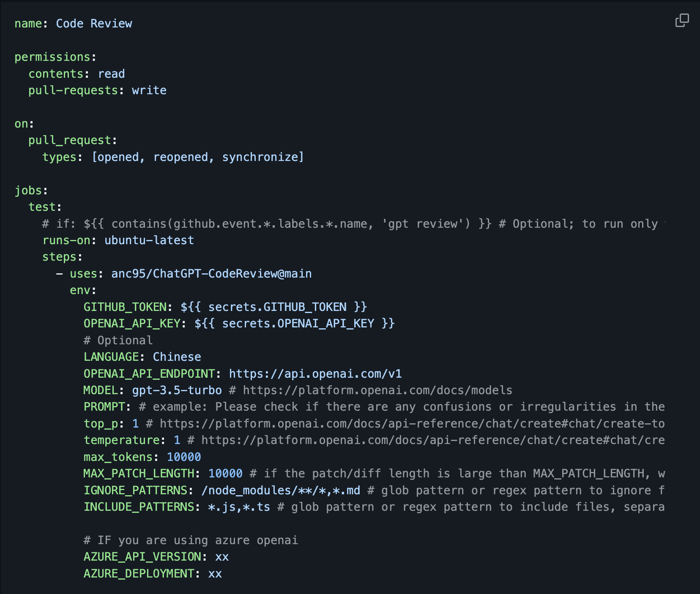
Task: Click the 'temperature: 1' setting
Action: coord(132,440)
